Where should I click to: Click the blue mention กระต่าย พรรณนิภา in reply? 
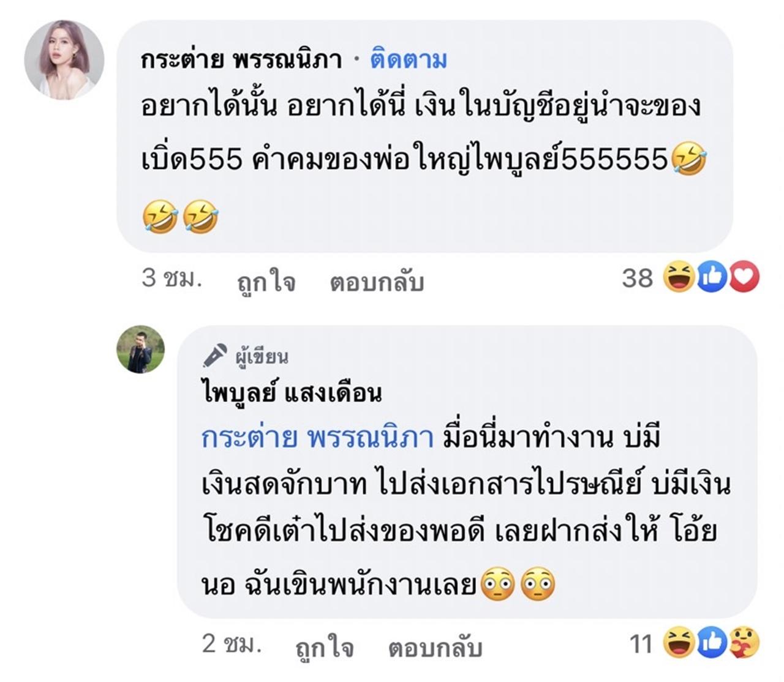(x=317, y=438)
